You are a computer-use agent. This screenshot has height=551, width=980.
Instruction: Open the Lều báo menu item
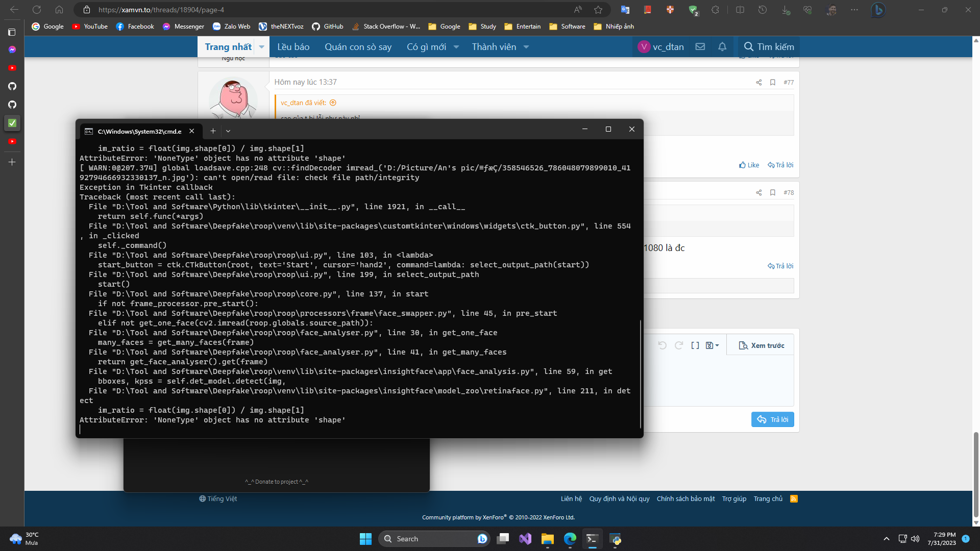click(x=293, y=47)
